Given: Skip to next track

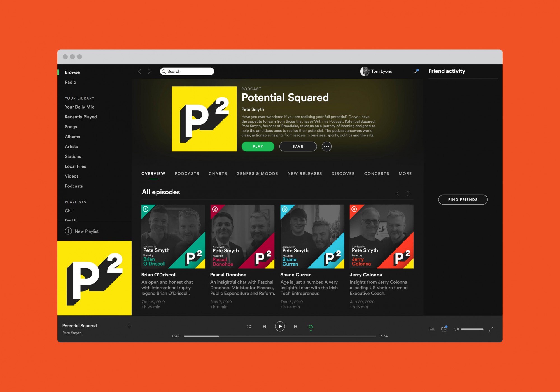Looking at the screenshot, I should (295, 327).
